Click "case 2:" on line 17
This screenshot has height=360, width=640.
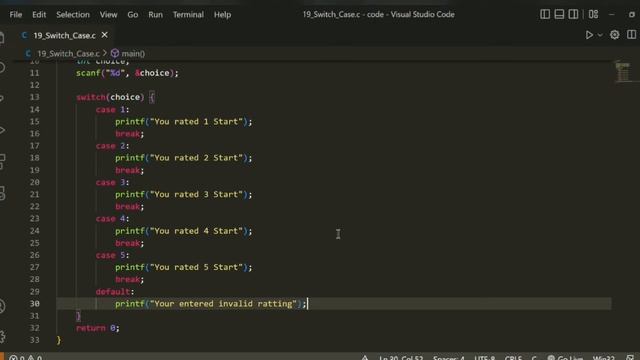(112, 146)
